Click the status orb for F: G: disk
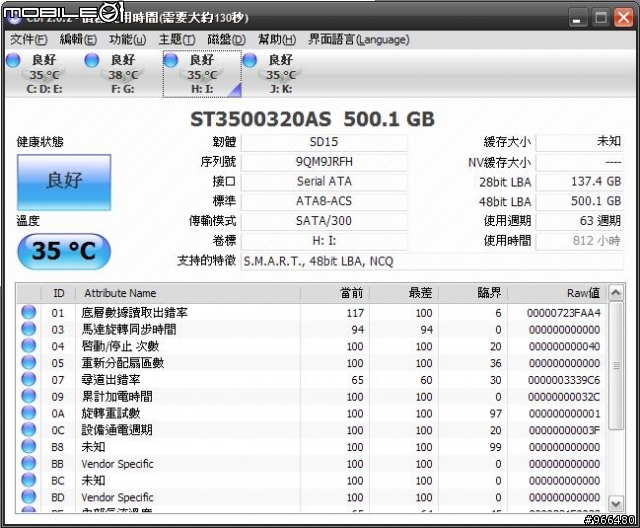 pos(92,60)
